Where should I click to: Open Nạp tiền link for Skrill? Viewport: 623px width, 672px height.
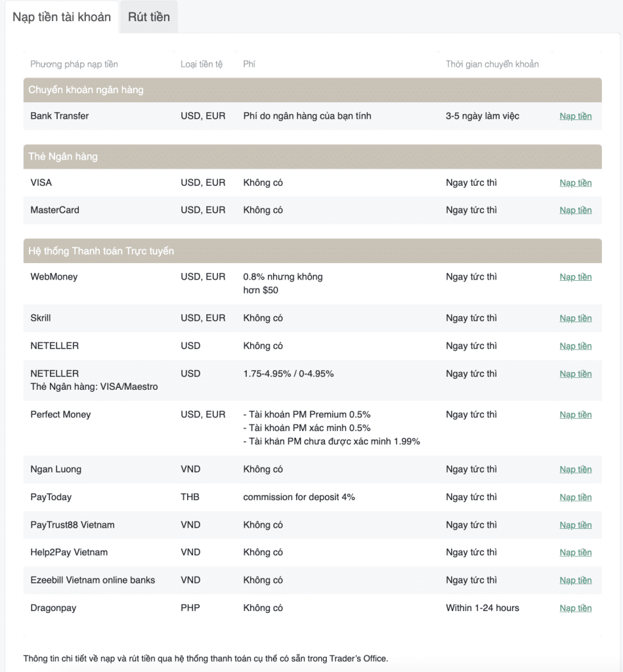(575, 318)
